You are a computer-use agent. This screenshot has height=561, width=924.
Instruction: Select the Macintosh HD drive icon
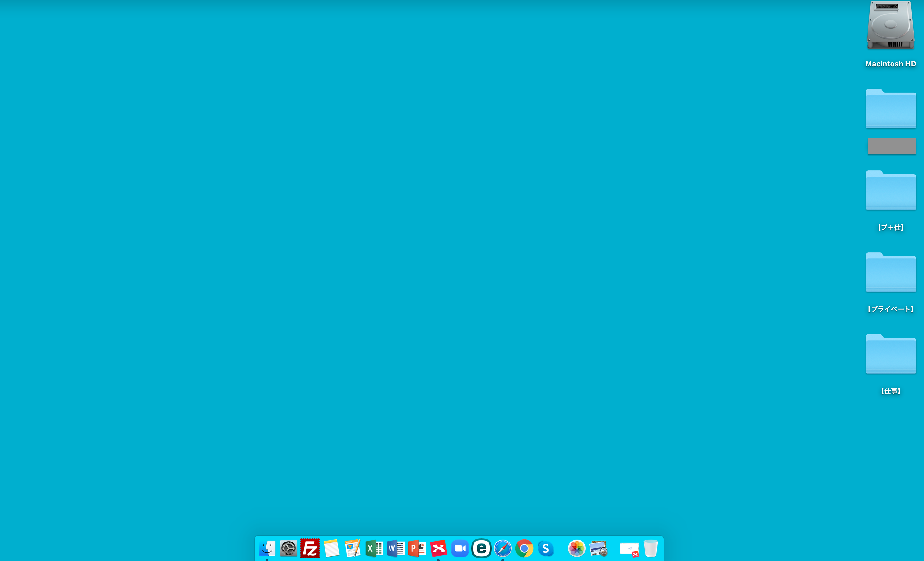[890, 26]
